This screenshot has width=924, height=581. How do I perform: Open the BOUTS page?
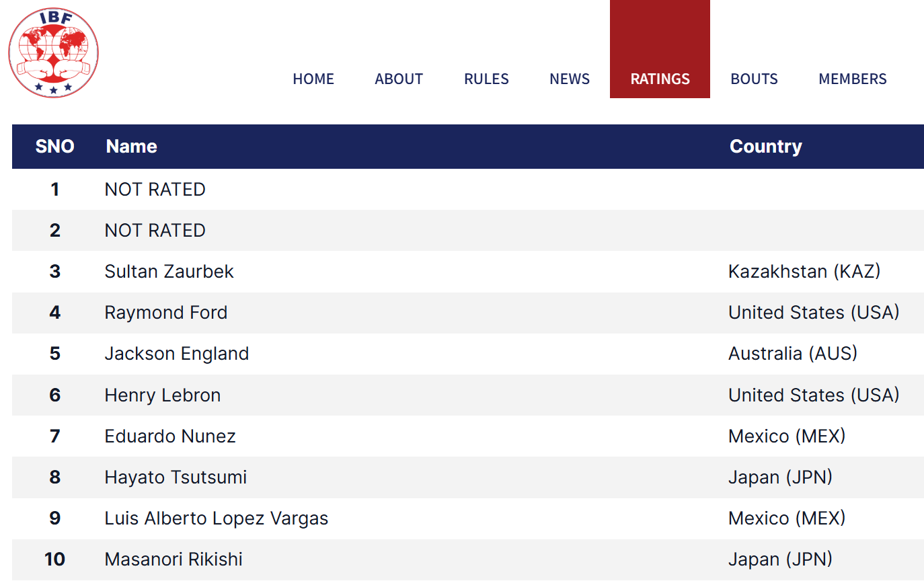pyautogui.click(x=754, y=79)
